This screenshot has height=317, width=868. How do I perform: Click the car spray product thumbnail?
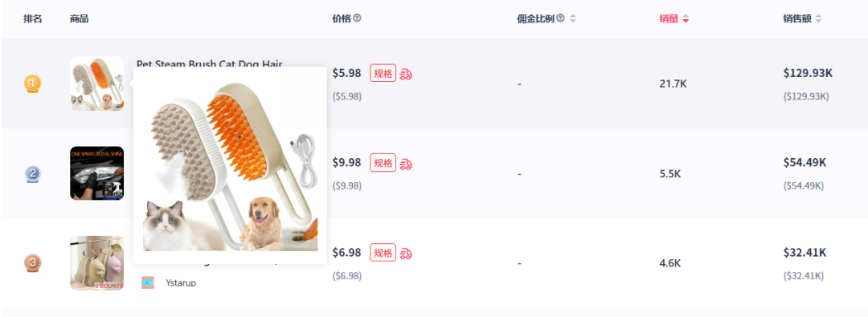[x=97, y=173]
